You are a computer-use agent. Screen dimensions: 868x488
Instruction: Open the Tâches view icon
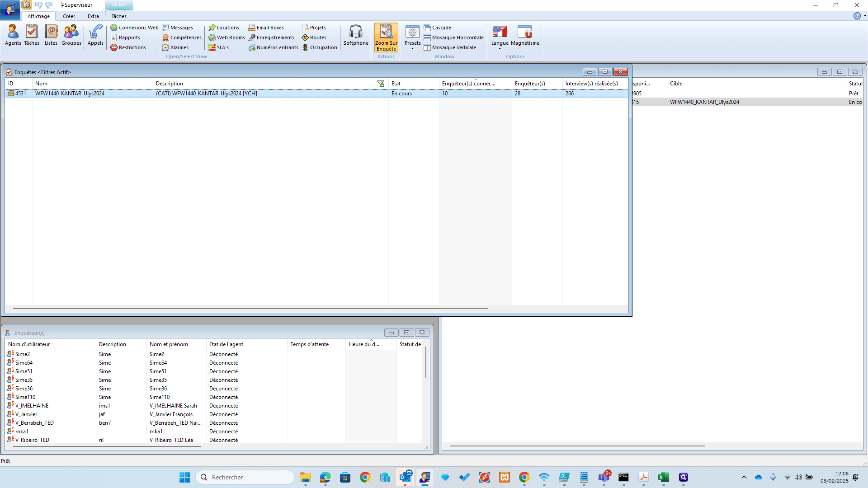point(32,35)
